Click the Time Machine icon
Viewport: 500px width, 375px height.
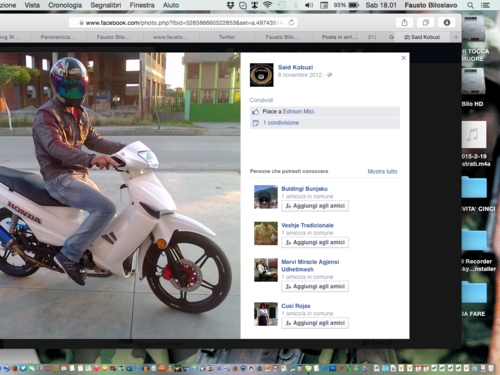point(282,5)
